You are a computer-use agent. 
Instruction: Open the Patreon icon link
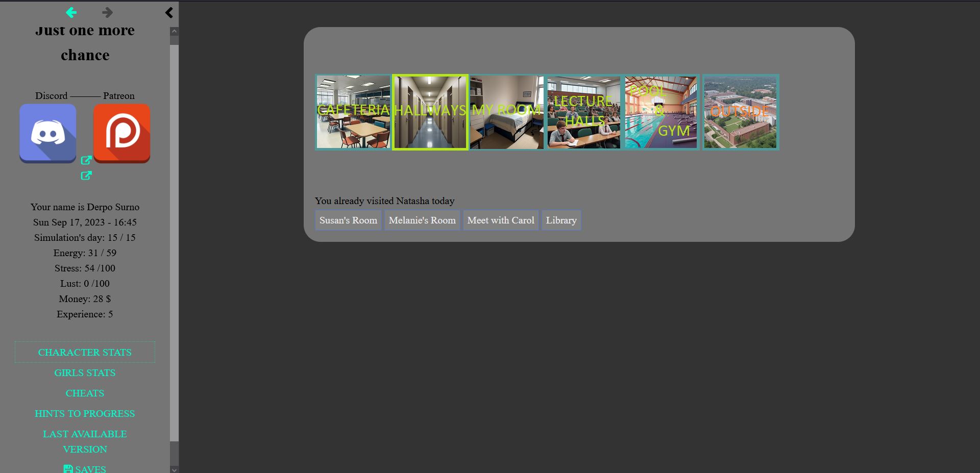[x=121, y=133]
